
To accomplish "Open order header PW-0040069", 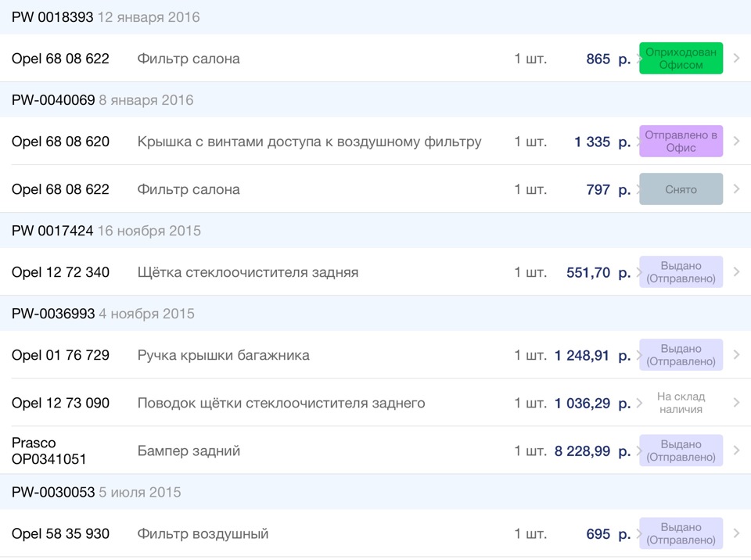I will pos(53,100).
